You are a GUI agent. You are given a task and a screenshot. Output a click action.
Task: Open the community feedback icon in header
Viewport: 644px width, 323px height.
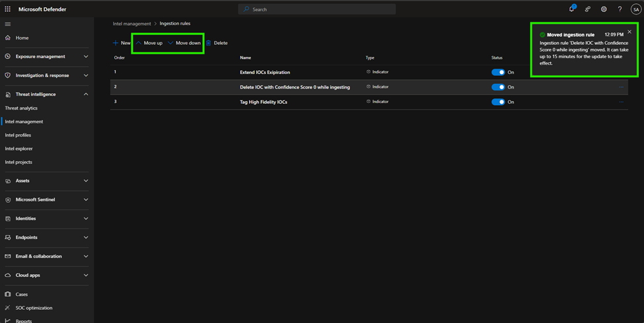coord(588,9)
